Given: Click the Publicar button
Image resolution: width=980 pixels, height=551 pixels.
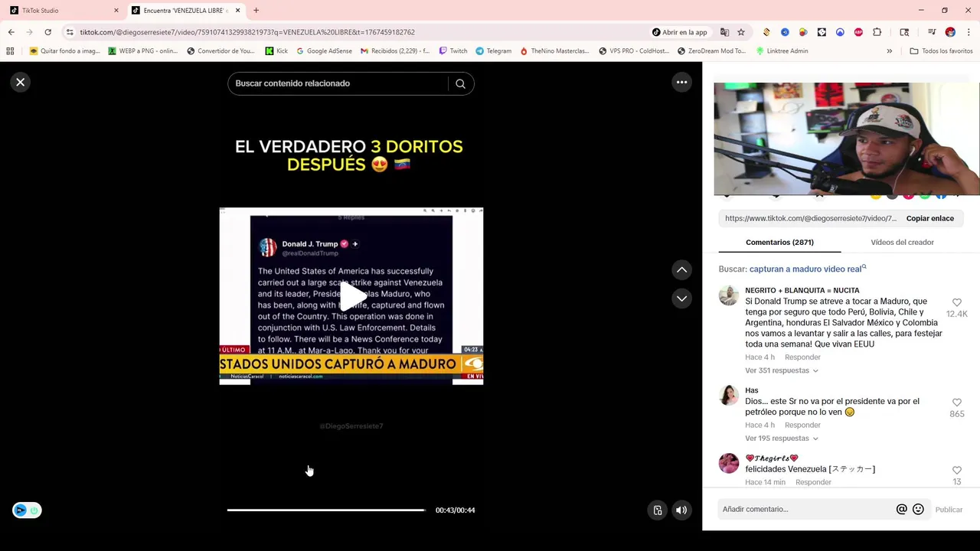Looking at the screenshot, I should click(949, 510).
